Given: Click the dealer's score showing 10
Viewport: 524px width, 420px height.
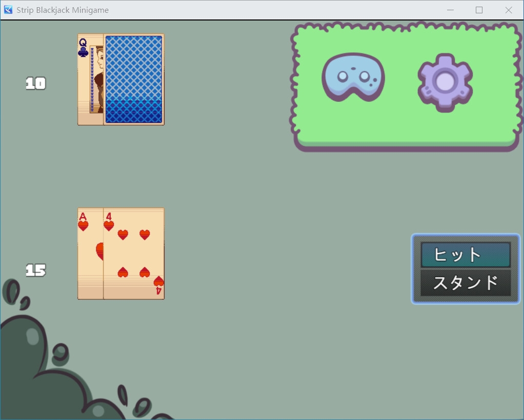Looking at the screenshot, I should pos(35,83).
